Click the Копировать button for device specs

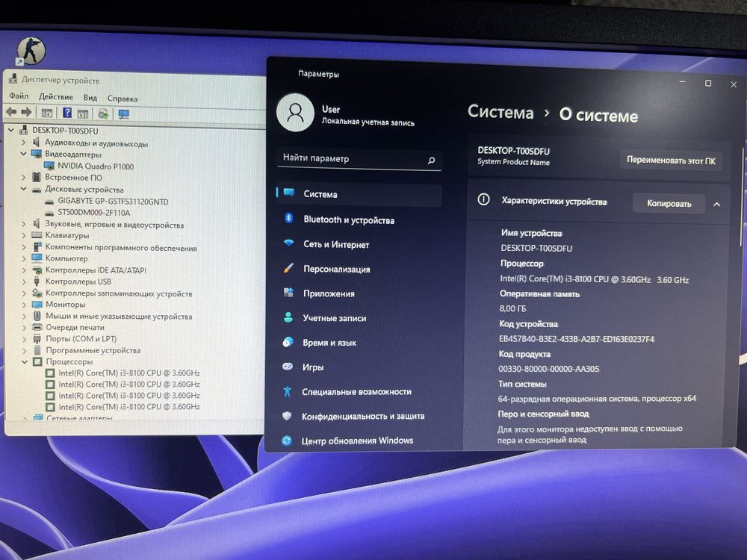(x=669, y=203)
